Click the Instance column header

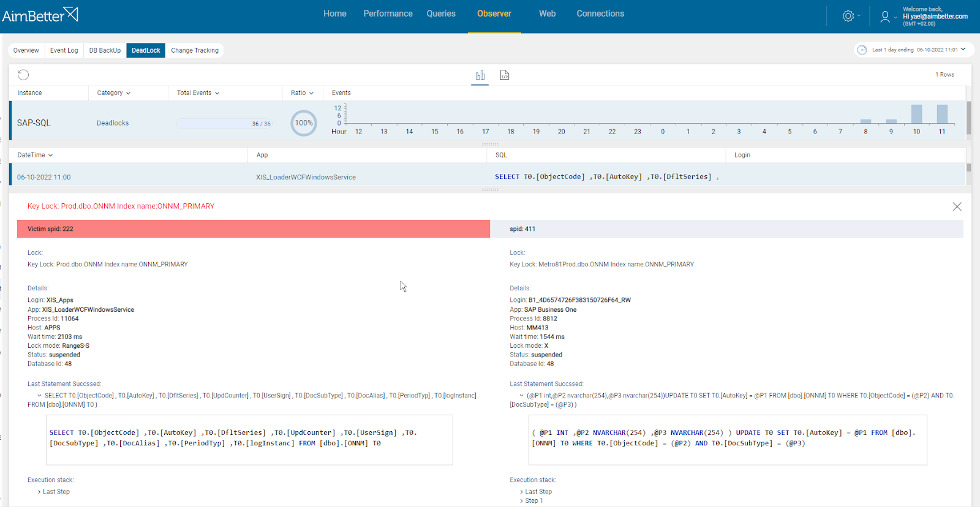click(30, 93)
